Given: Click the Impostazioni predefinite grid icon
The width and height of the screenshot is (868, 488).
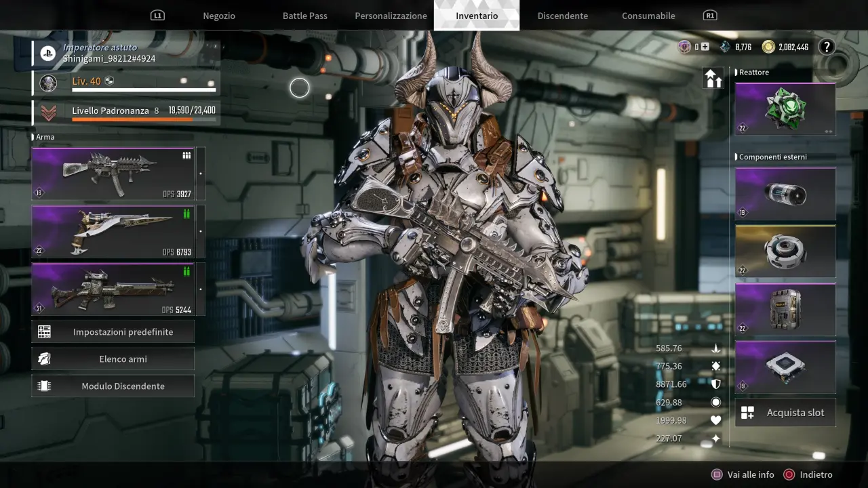Looking at the screenshot, I should [44, 331].
